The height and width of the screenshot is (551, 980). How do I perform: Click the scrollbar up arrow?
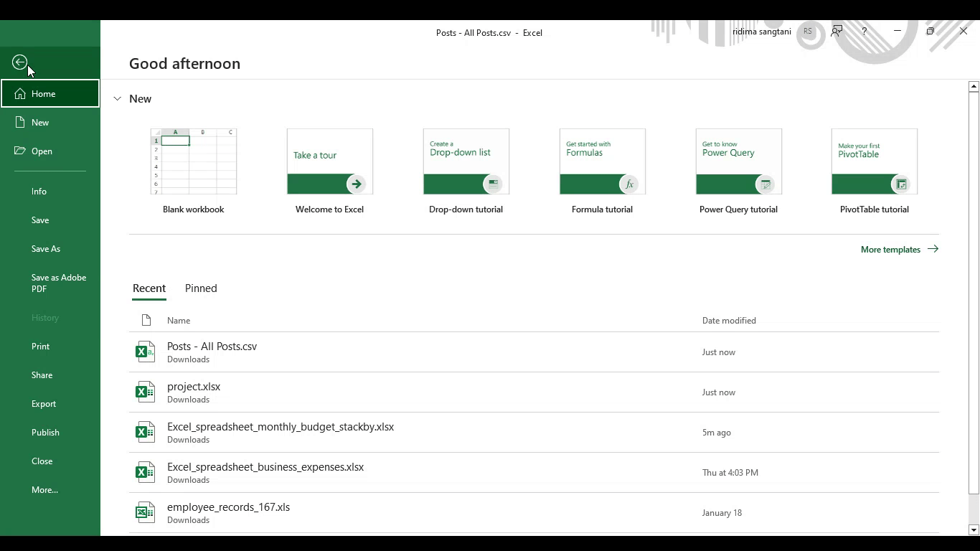[x=974, y=86]
